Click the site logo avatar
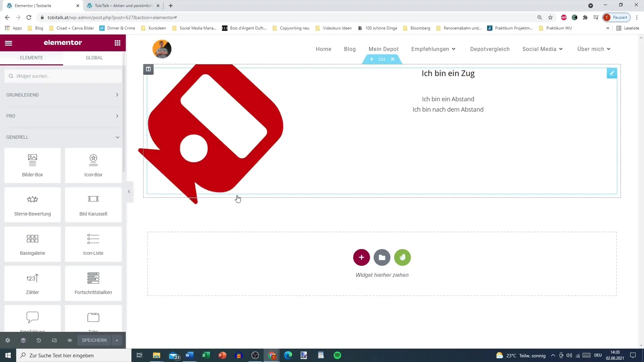Screen dimensions: 644x362 (162, 49)
